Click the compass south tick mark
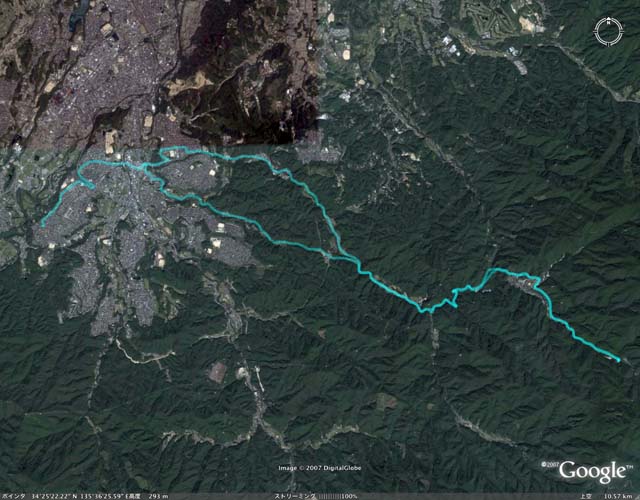 point(609,43)
